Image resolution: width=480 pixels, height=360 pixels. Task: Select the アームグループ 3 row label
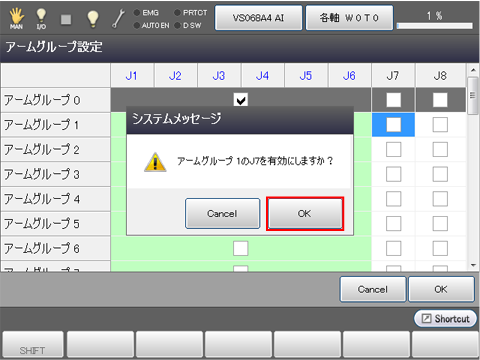click(56, 174)
